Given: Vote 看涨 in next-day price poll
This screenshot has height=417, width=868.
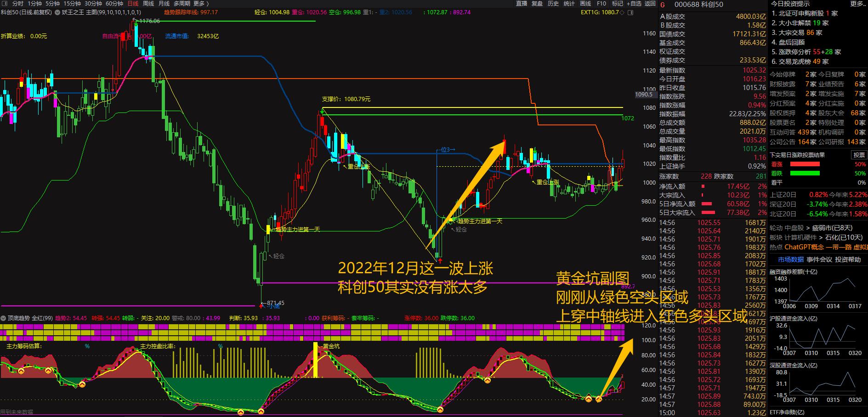Looking at the screenshot, I should (x=777, y=164).
